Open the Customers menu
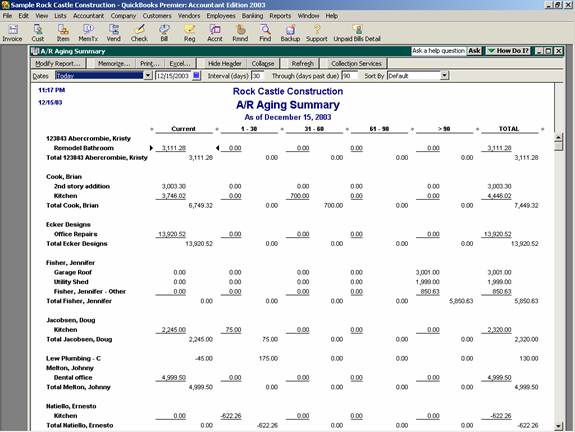This screenshot has width=575, height=432. 157,16
